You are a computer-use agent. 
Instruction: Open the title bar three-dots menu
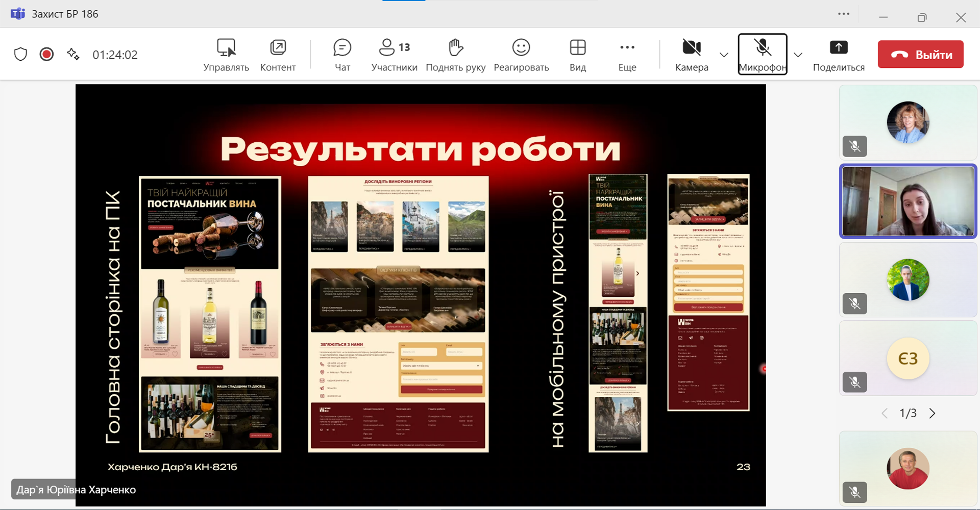point(844,14)
